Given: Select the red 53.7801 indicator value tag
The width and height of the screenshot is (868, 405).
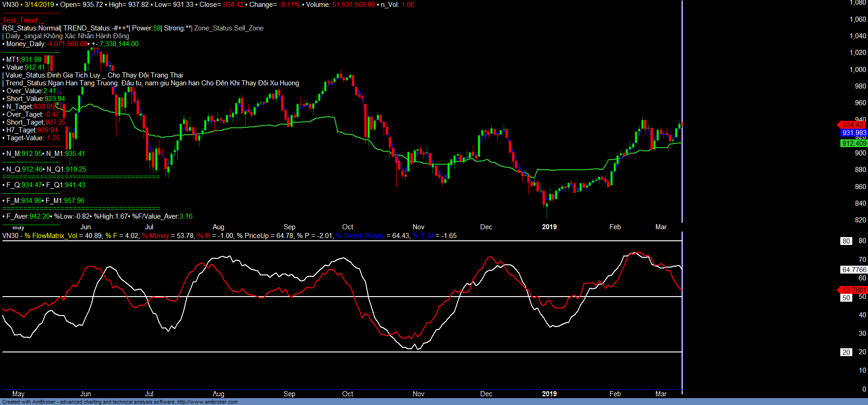Looking at the screenshot, I should tap(854, 290).
